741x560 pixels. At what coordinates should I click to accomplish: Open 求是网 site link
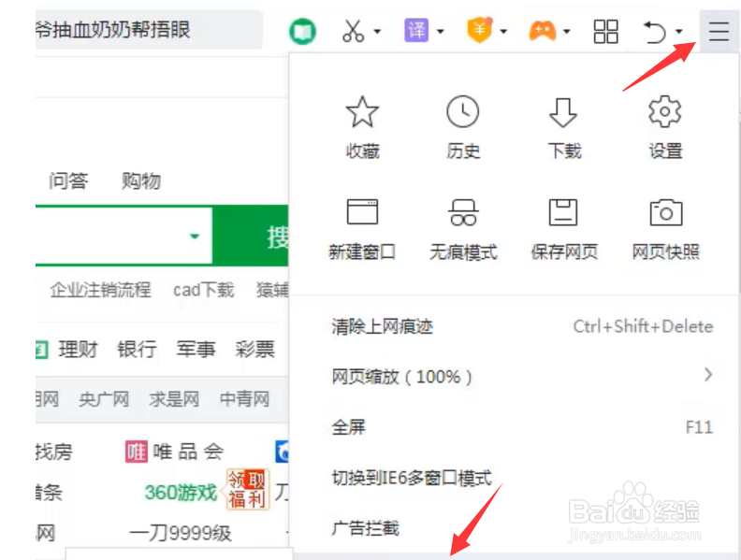click(x=174, y=399)
